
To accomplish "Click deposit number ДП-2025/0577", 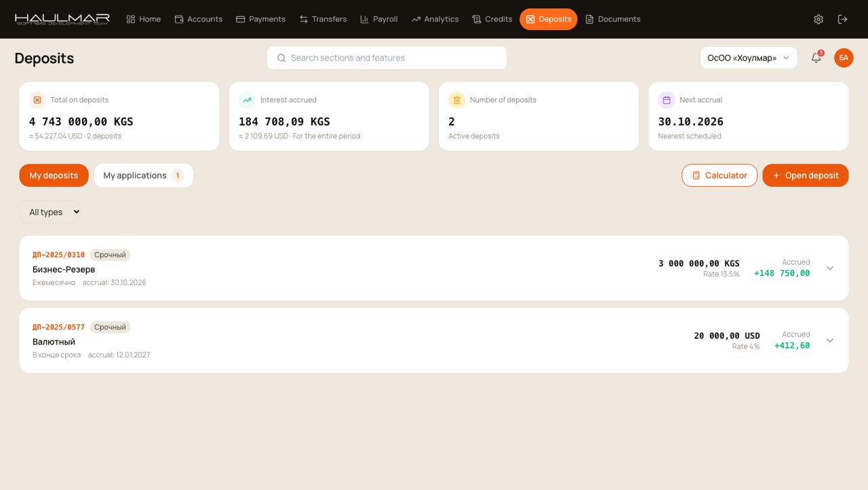I will pyautogui.click(x=58, y=327).
